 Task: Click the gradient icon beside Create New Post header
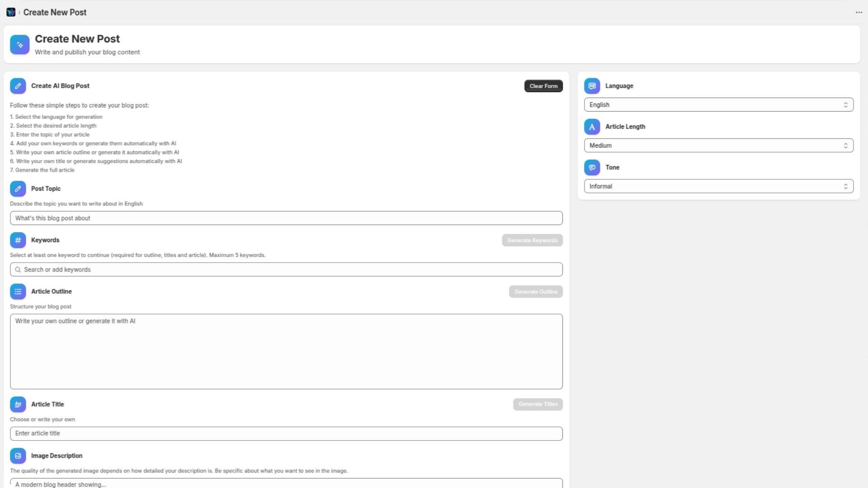(19, 44)
